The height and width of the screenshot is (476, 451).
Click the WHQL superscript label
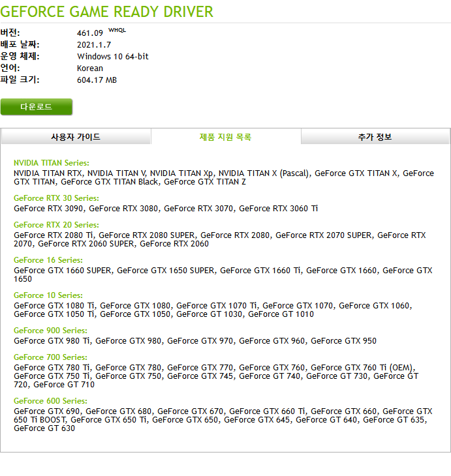117,30
